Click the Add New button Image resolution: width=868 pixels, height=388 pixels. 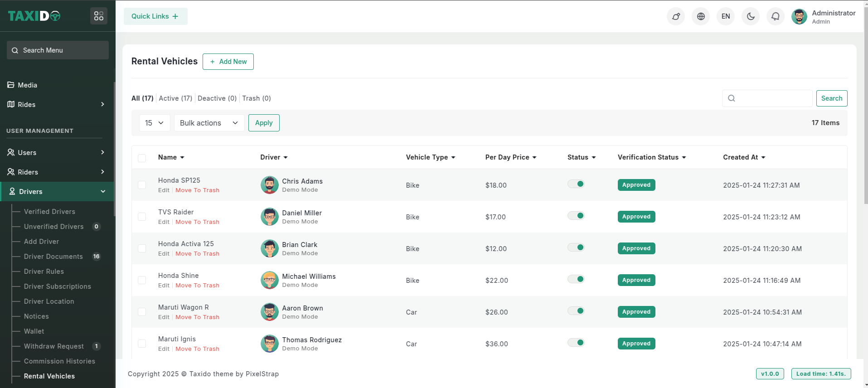pos(228,62)
